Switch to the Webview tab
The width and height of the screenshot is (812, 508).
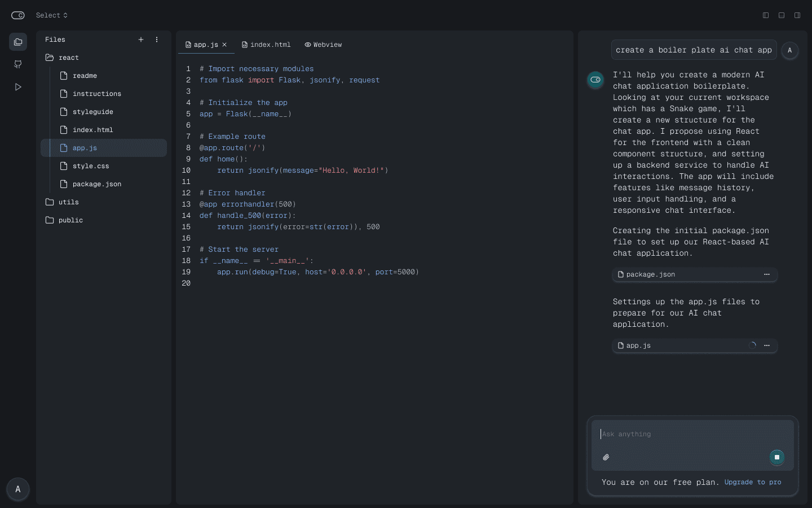pyautogui.click(x=323, y=45)
